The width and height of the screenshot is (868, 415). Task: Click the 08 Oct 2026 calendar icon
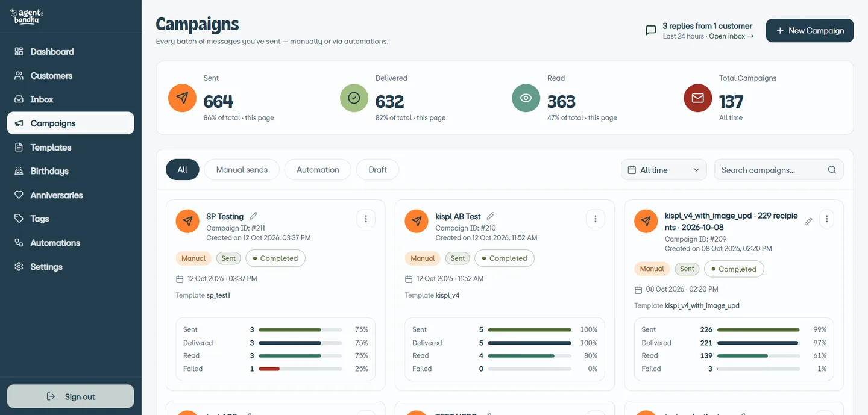pos(638,290)
